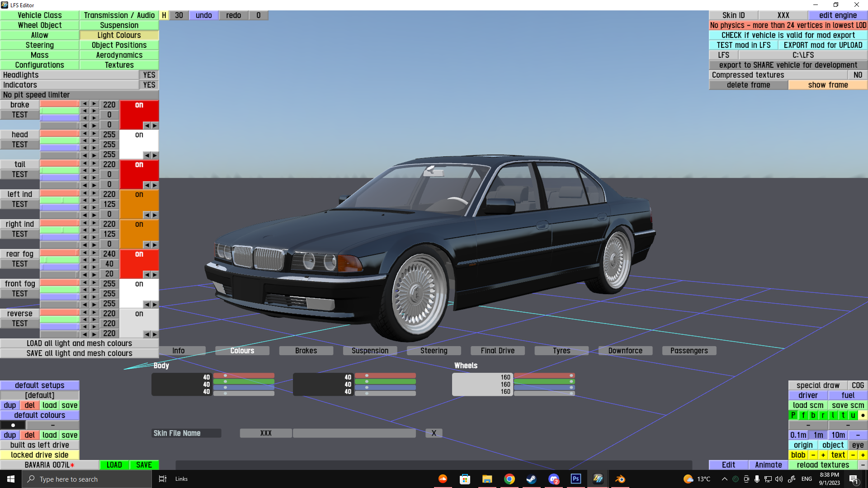The height and width of the screenshot is (488, 868).
Task: Click SAVE all light and mesh colours
Action: pyautogui.click(x=80, y=353)
